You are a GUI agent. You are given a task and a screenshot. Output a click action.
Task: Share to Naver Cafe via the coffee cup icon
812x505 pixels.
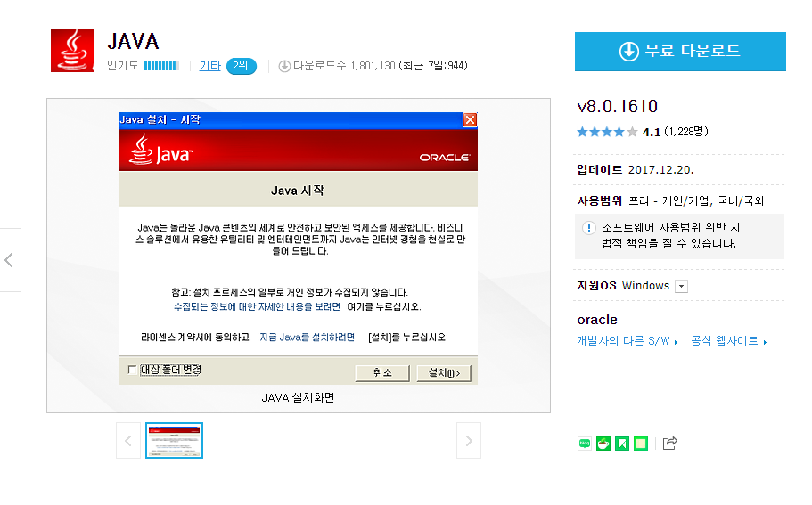pyautogui.click(x=603, y=444)
